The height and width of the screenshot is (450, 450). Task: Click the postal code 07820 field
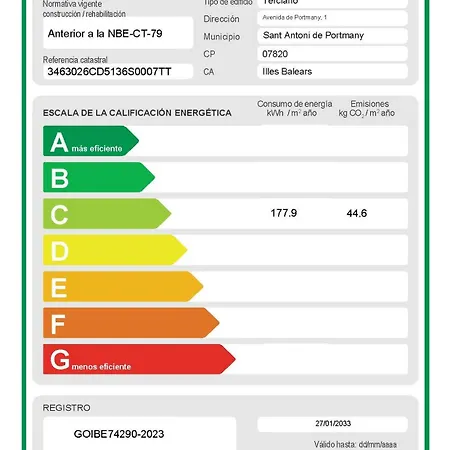coord(332,54)
